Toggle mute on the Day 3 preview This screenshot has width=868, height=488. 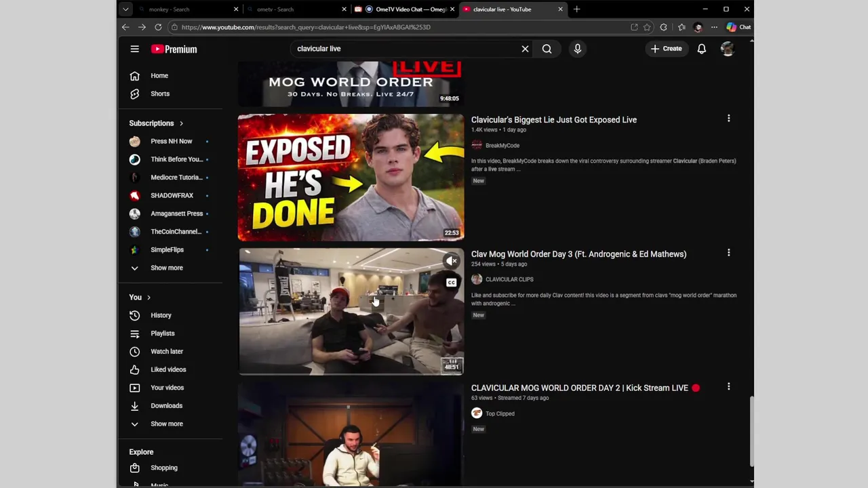pyautogui.click(x=452, y=261)
